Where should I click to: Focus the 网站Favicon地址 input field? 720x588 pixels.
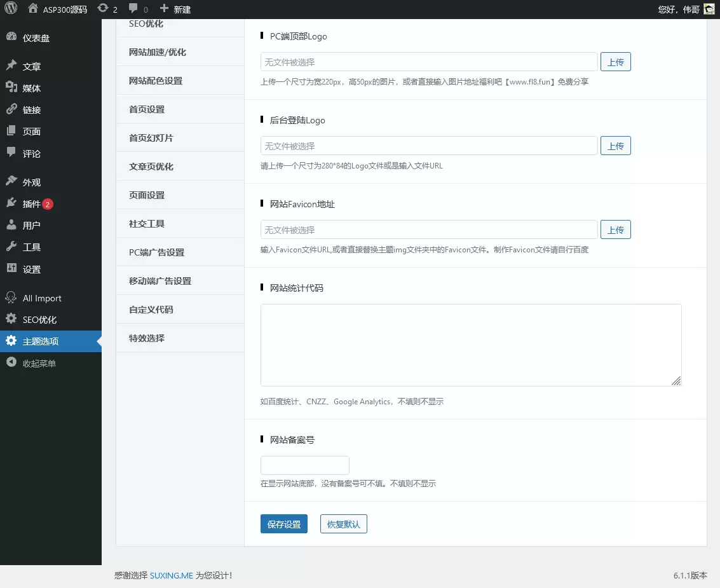tap(429, 229)
